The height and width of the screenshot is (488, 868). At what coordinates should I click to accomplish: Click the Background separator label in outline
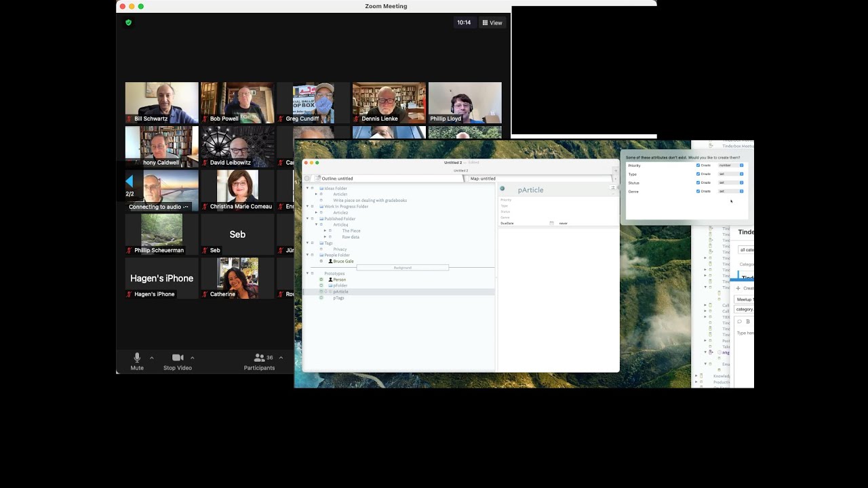tap(402, 268)
